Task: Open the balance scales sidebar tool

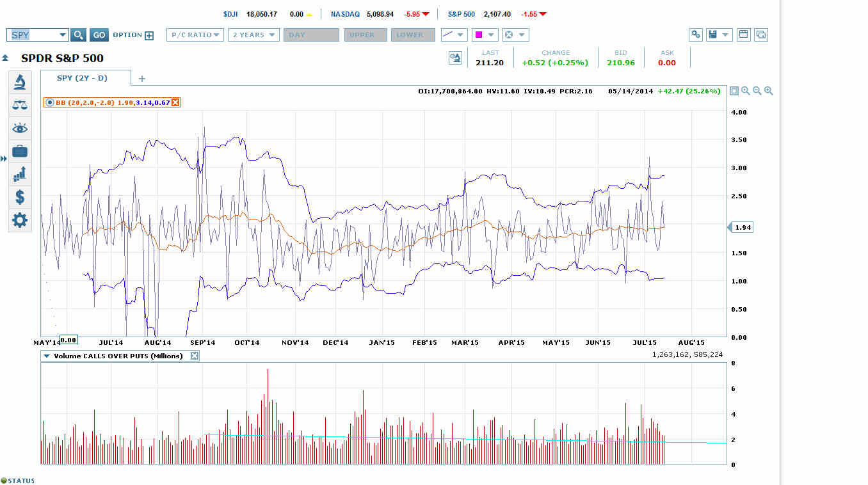Action: (20, 105)
